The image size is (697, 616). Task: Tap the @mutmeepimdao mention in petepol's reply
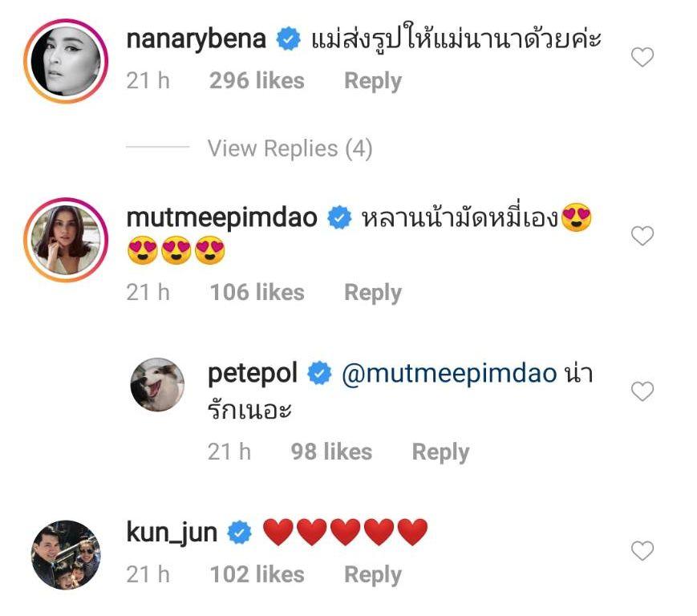(448, 374)
